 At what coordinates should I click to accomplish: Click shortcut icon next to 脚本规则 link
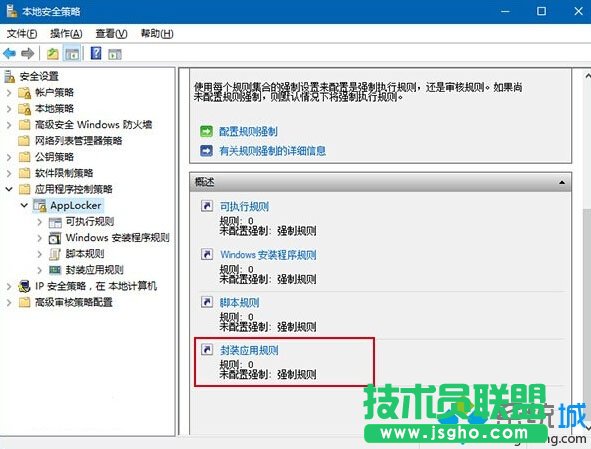207,302
